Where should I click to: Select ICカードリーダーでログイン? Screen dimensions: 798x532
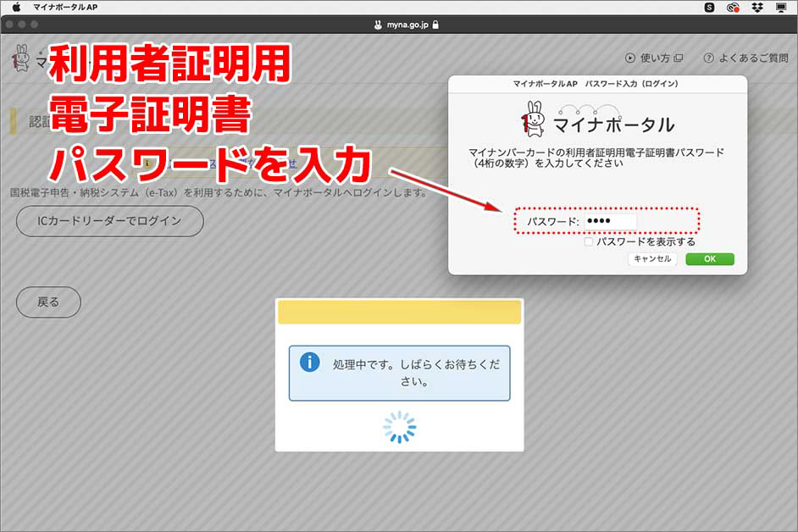(108, 221)
